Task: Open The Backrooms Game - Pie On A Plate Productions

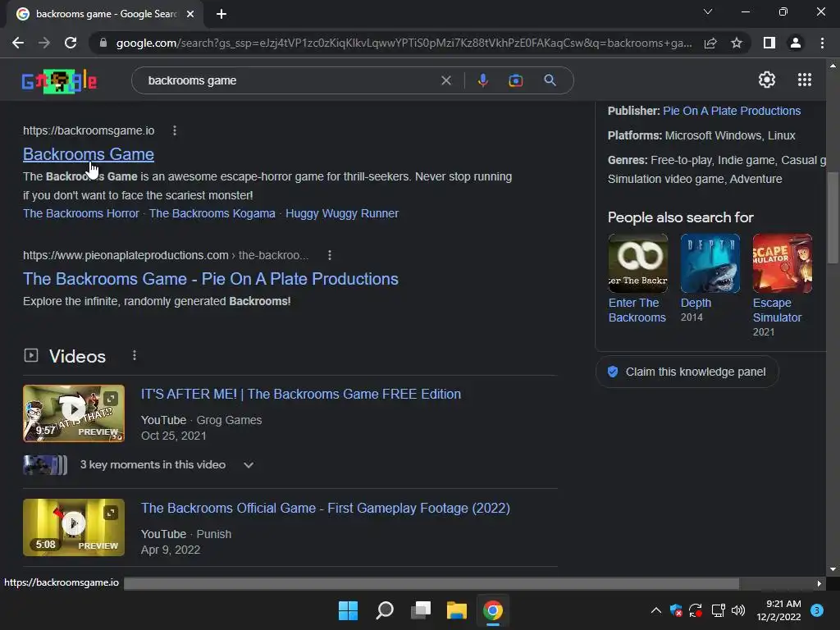Action: tap(211, 279)
